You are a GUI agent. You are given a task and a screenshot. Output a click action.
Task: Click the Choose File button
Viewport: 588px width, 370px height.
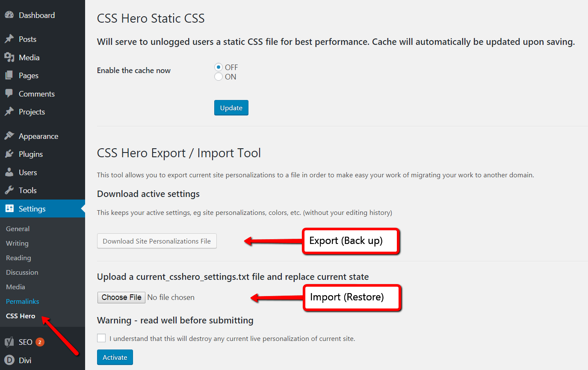(x=121, y=297)
